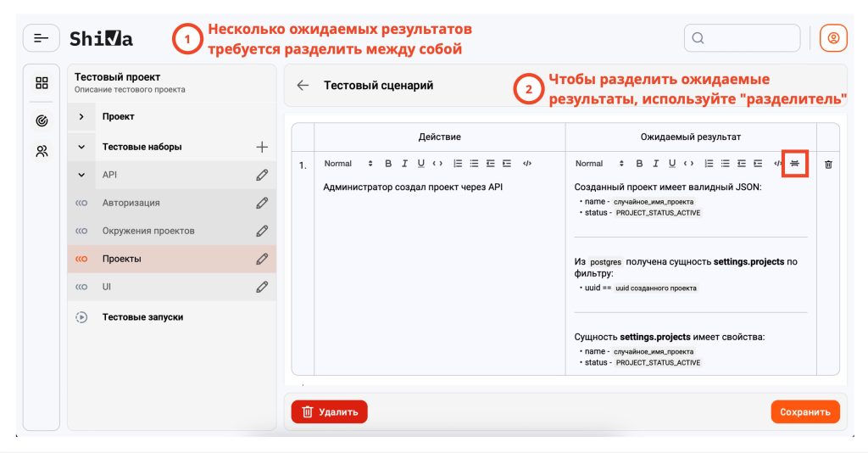Edit the Проекты suite with pencil icon
The height and width of the screenshot is (453, 868).
tap(262, 259)
